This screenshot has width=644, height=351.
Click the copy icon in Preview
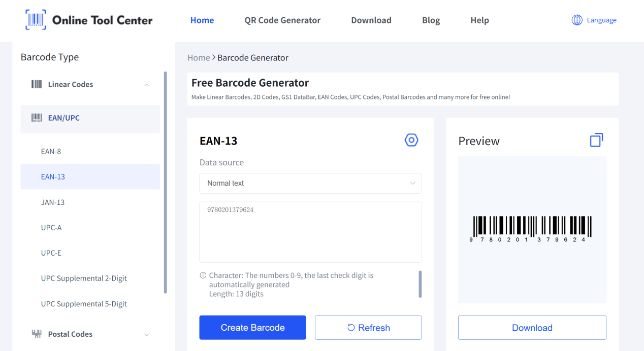pos(596,141)
